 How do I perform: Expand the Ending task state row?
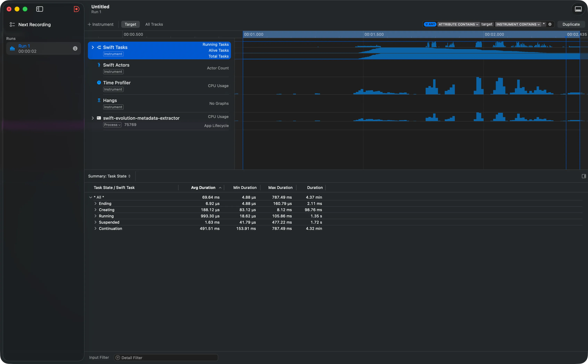pos(95,203)
